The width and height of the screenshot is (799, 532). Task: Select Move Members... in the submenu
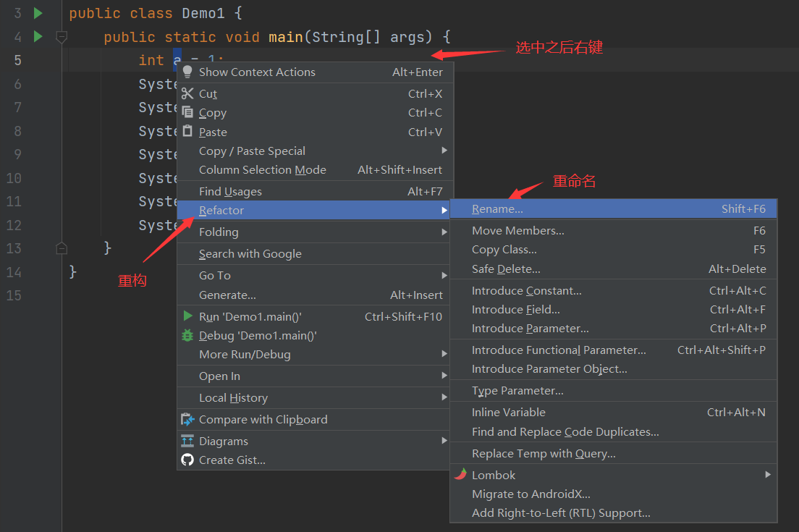click(614, 231)
